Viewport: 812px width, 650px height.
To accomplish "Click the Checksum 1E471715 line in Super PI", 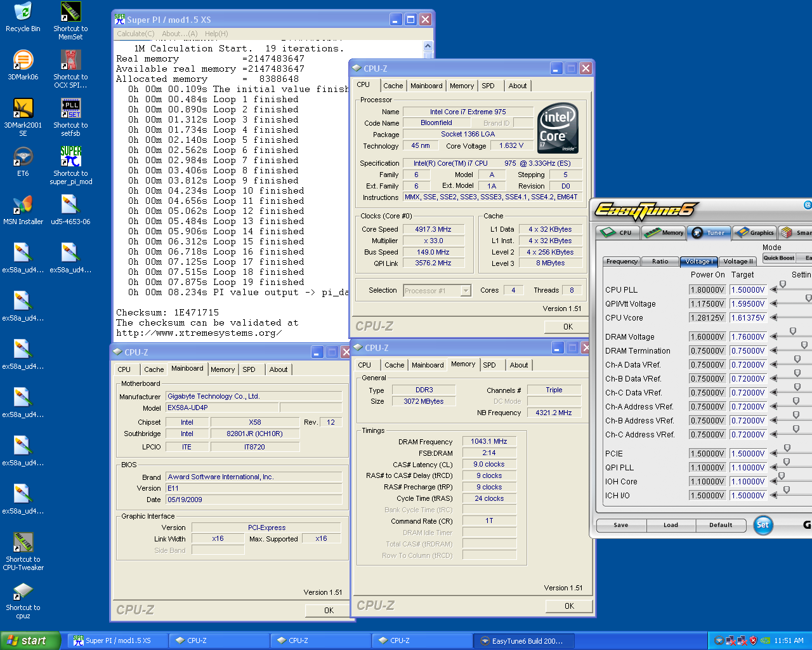I will 167,312.
